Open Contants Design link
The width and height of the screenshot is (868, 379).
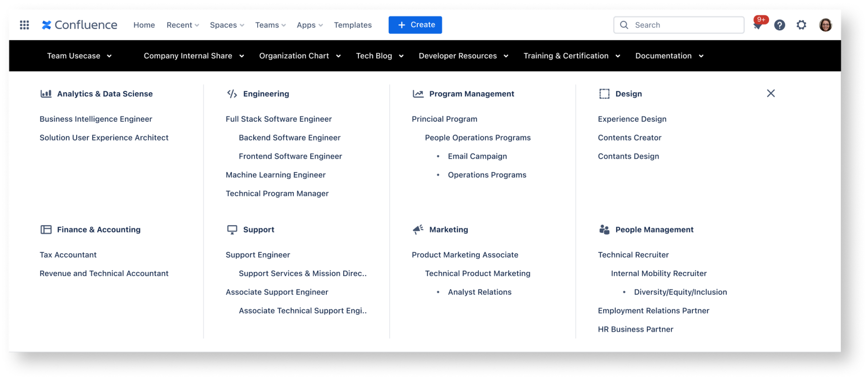click(x=628, y=156)
